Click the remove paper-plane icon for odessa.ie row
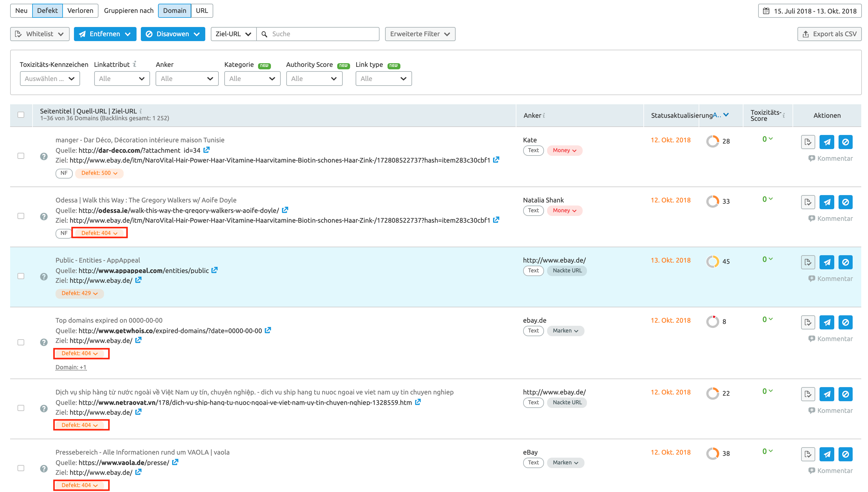 point(826,202)
